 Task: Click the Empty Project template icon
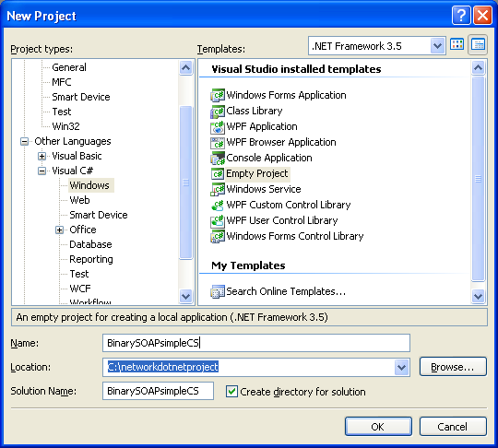pyautogui.click(x=218, y=173)
